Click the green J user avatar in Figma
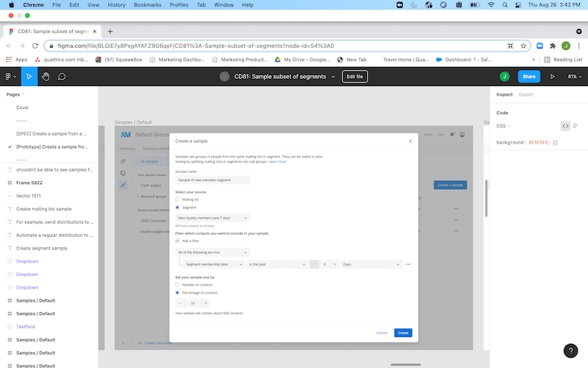588x368 pixels. point(504,77)
